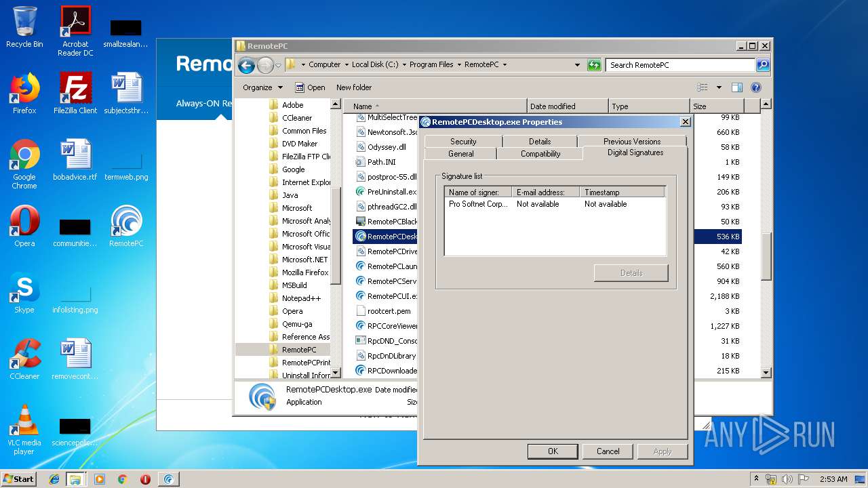This screenshot has width=868, height=488.
Task: Select Notepad++ folder in tree
Action: (301, 298)
